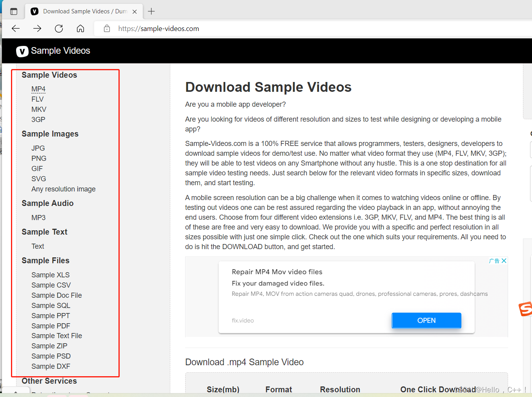
Task: Go to PNG sample images
Action: pyautogui.click(x=39, y=158)
